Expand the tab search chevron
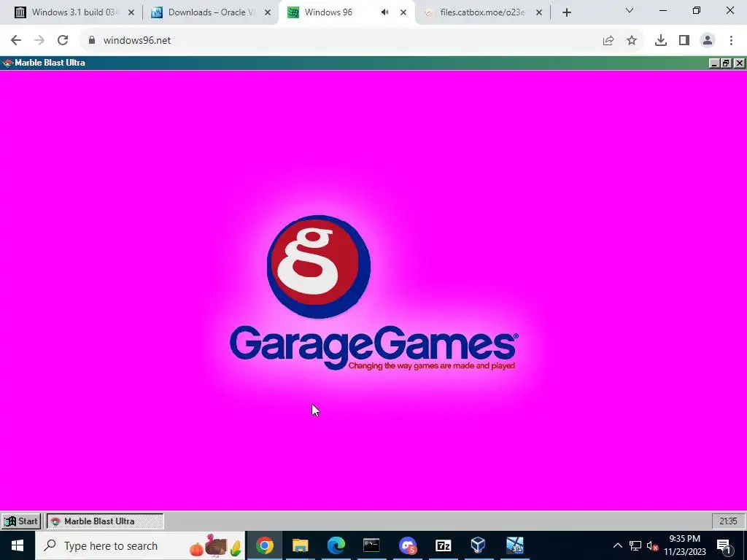This screenshot has height=560, width=747. pos(630,10)
